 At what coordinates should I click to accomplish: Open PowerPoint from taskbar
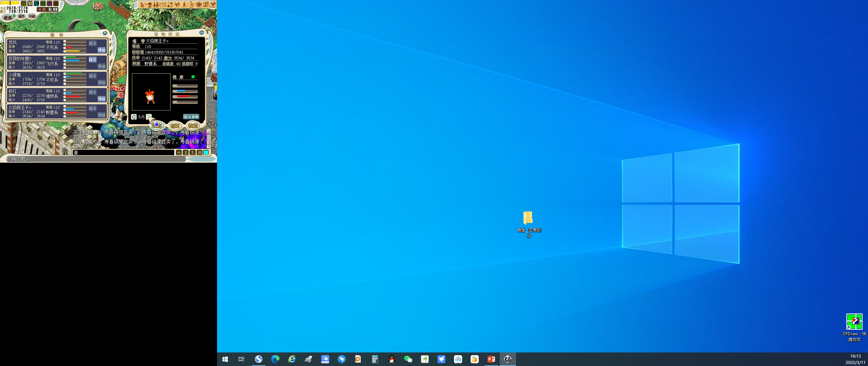pos(491,359)
